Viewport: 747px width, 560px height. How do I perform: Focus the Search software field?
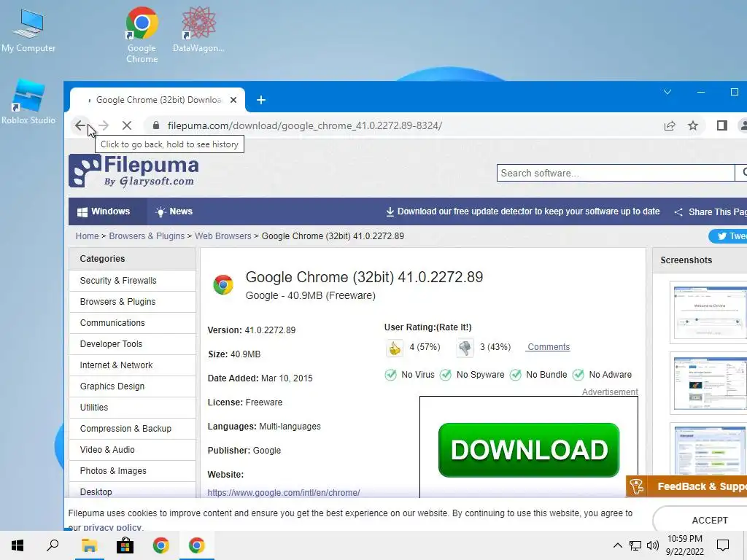[x=616, y=173]
